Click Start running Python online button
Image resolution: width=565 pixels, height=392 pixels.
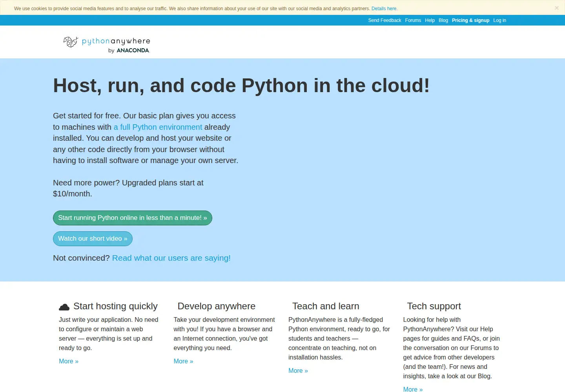point(133,218)
